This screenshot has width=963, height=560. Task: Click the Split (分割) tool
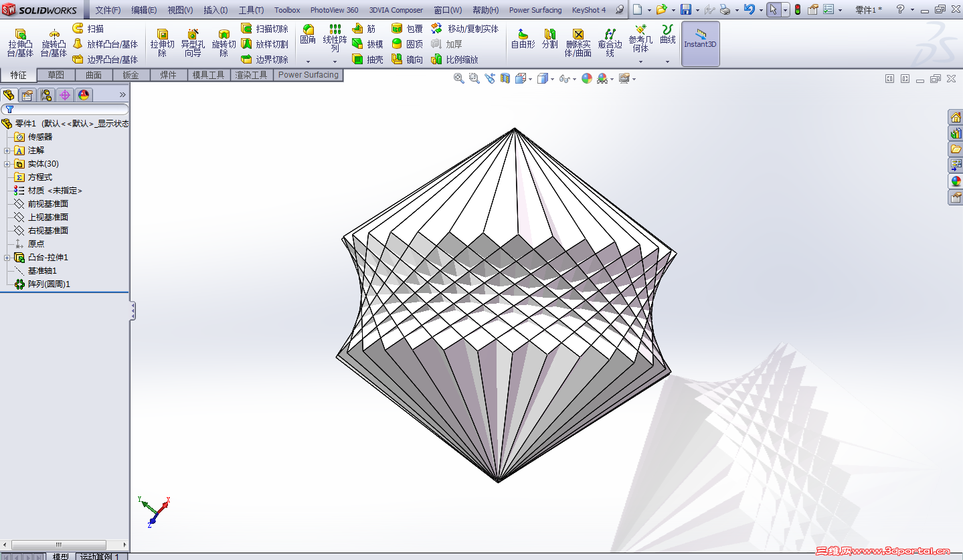tap(549, 39)
